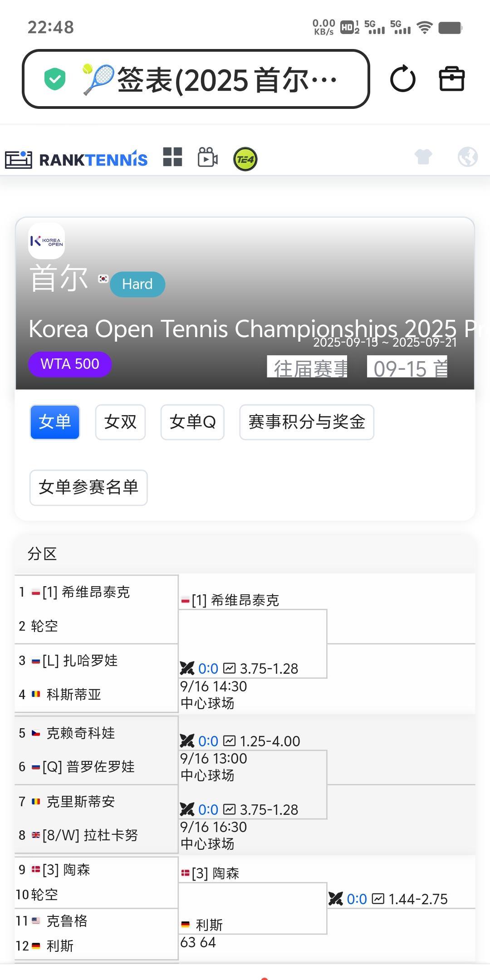This screenshot has width=490, height=980.
Task: Tap the Korea Open tournament logo
Action: tap(47, 241)
